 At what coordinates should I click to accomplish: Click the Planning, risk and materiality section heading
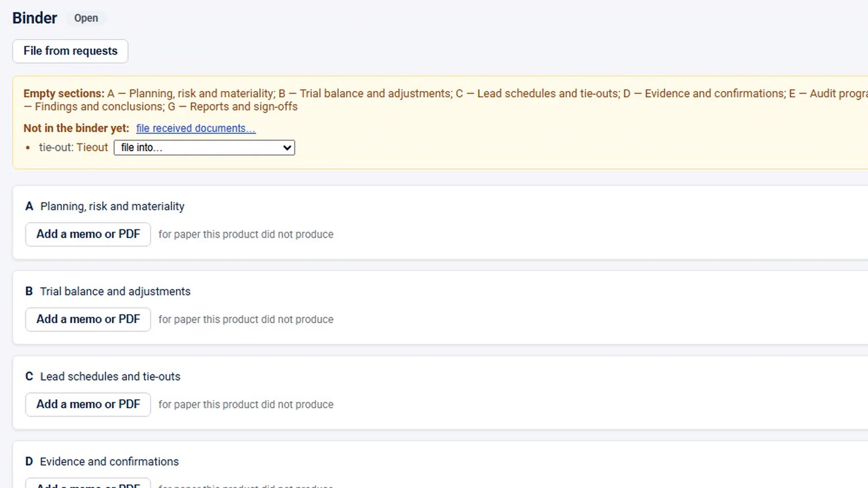pos(112,206)
